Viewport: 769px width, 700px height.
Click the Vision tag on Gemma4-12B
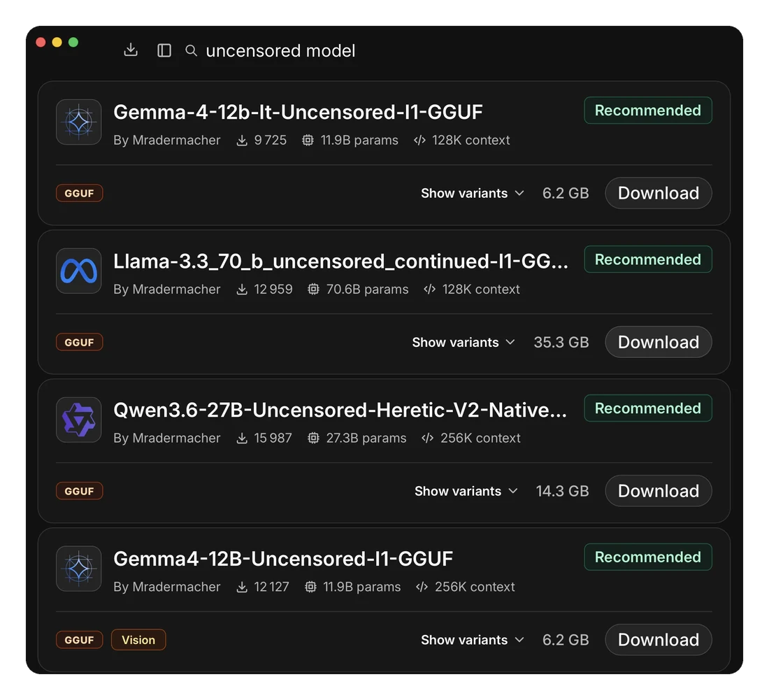coord(138,640)
